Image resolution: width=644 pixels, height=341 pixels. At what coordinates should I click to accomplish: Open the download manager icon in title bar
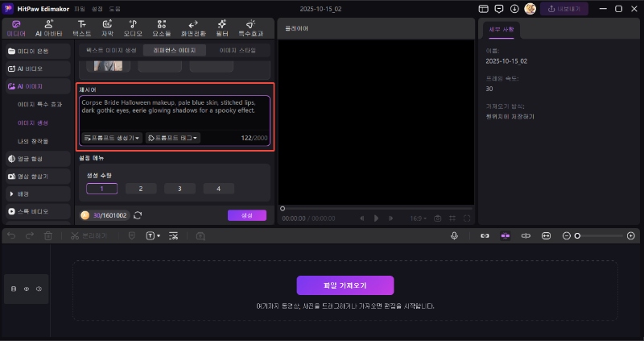click(514, 8)
